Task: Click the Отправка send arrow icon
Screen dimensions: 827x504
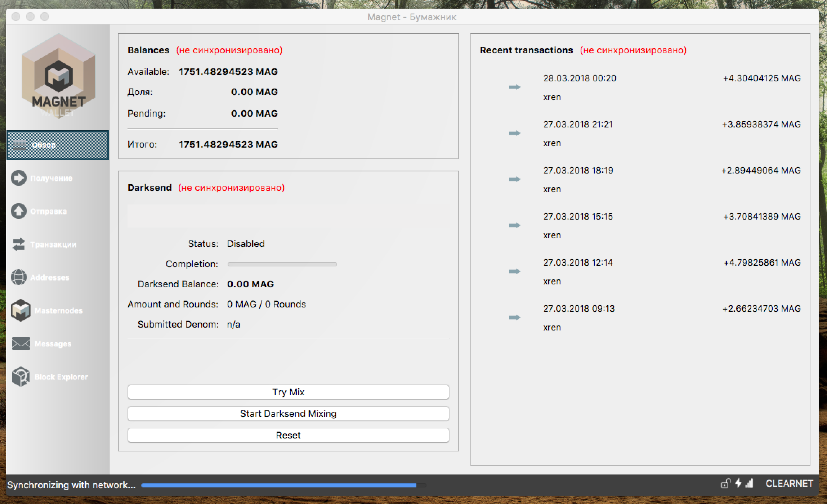Action: (x=19, y=211)
